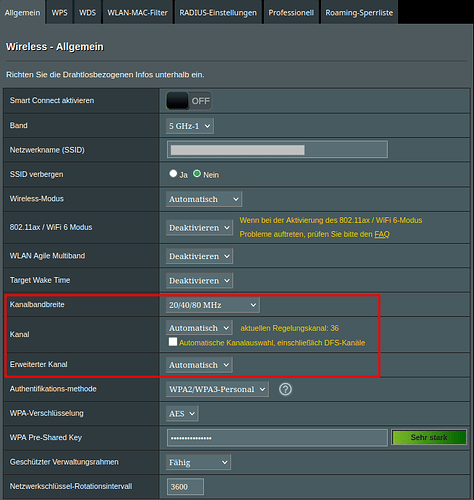Open the Band dropdown showing 5 GHz-1
Image resolution: width=474 pixels, height=500 pixels.
[190, 126]
